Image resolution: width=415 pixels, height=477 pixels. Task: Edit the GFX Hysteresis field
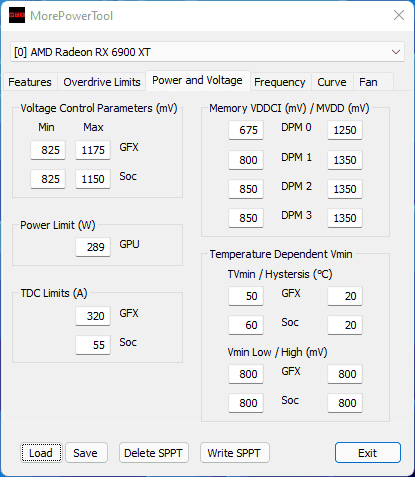345,296
